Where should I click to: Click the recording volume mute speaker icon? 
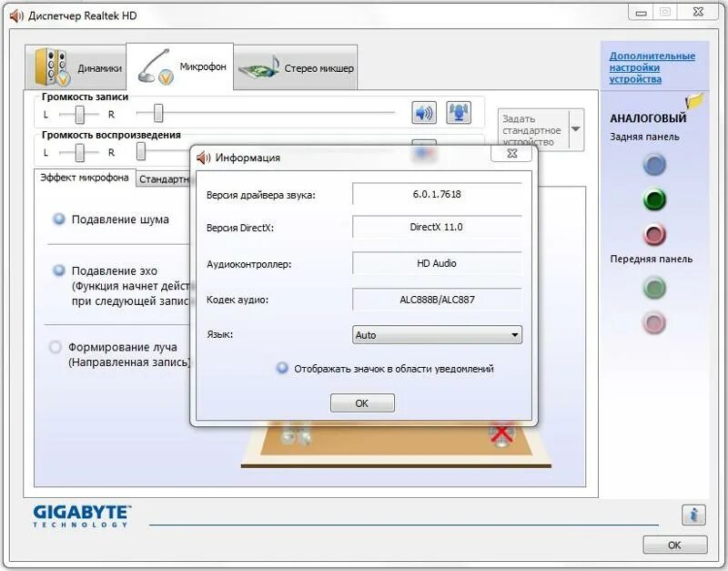tap(423, 113)
